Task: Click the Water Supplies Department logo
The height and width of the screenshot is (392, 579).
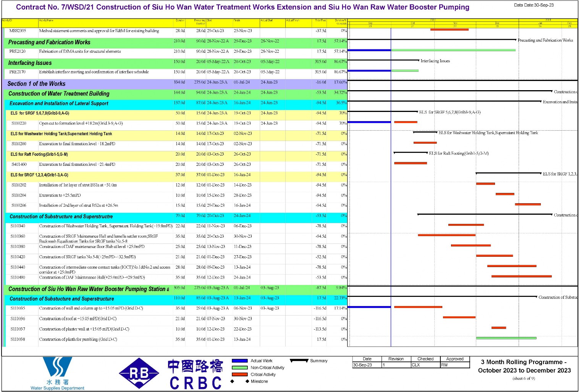Action: coord(57,373)
